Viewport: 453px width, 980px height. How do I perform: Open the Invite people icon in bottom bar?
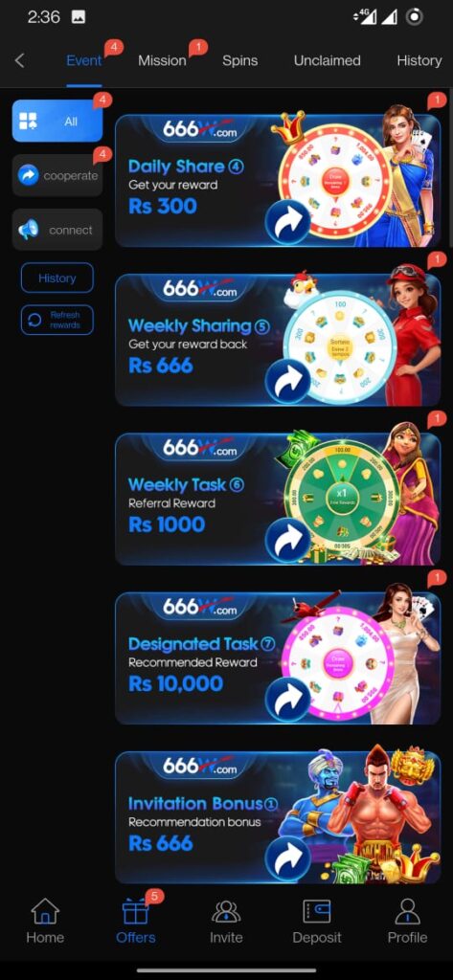[226, 912]
